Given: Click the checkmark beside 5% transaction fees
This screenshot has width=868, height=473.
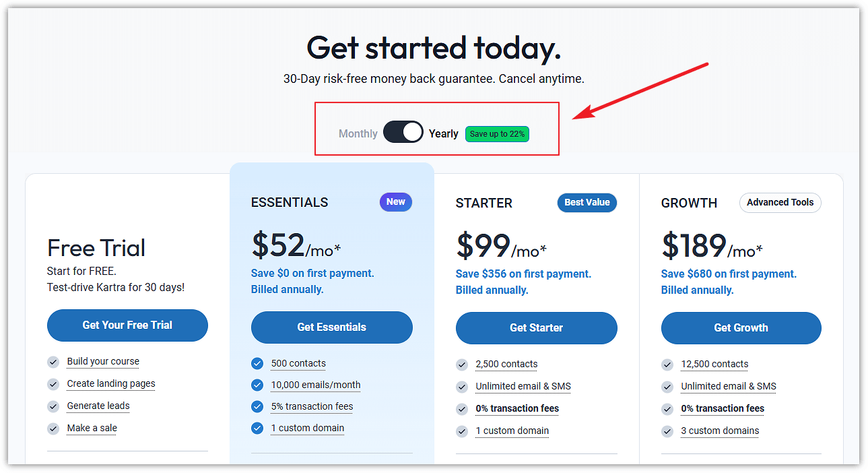Looking at the screenshot, I should [x=257, y=407].
